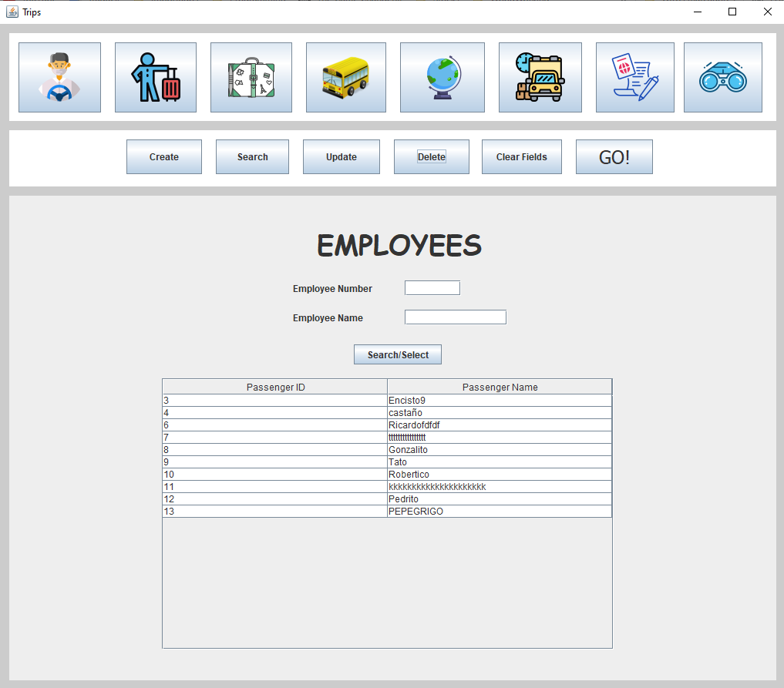Viewport: 784px width, 688px height.
Task: Select Passenger ID cell '7'
Action: 275,437
